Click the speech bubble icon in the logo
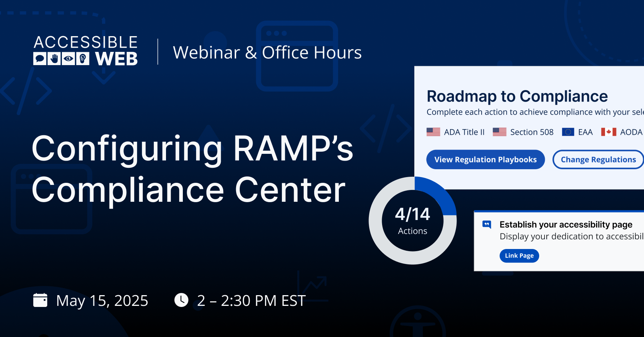The width and height of the screenshot is (644, 337). coord(40,59)
